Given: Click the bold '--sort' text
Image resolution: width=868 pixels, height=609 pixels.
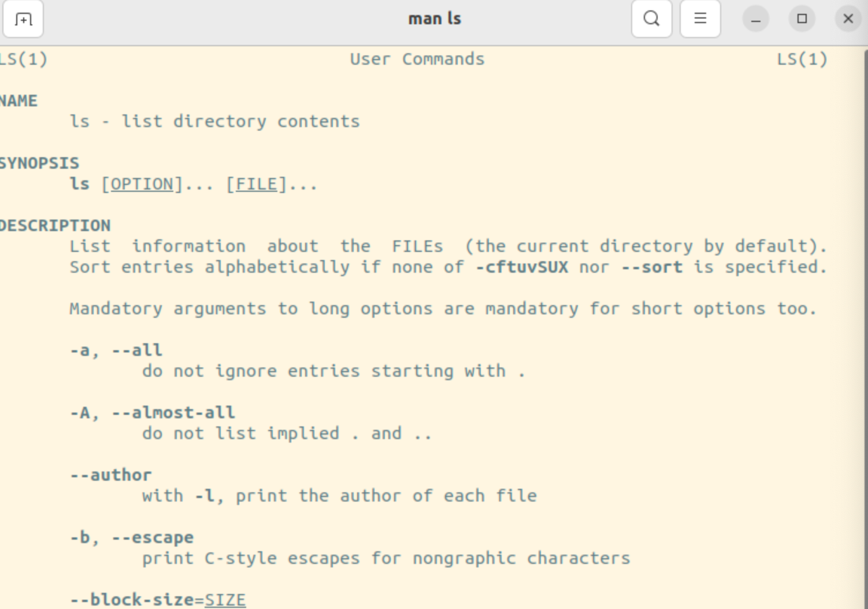Looking at the screenshot, I should (652, 267).
